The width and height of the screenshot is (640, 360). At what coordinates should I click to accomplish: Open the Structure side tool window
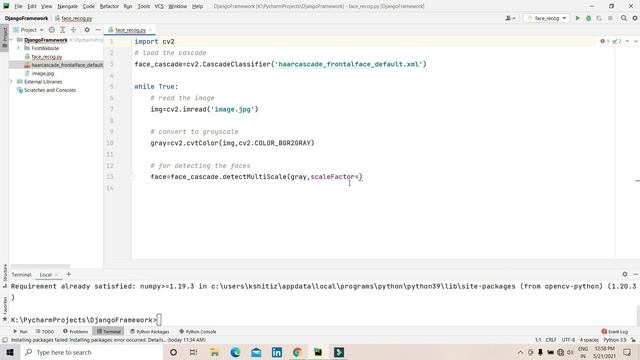[x=5, y=275]
